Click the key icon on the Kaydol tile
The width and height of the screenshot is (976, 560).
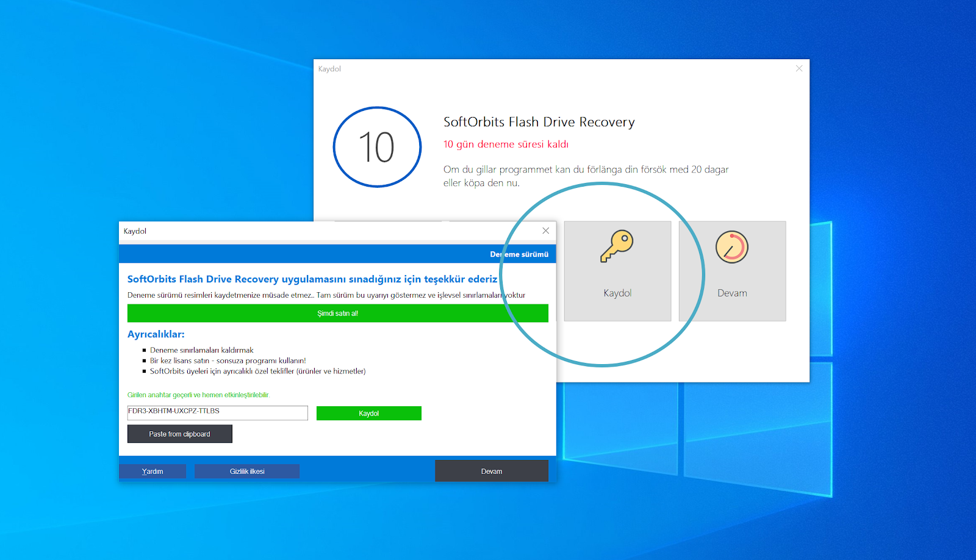(617, 246)
